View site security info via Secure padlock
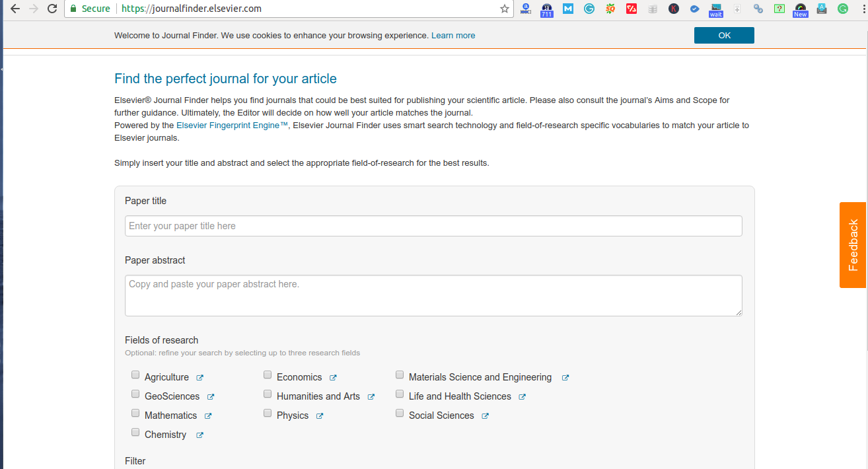Image resolution: width=868 pixels, height=469 pixels. [x=90, y=9]
